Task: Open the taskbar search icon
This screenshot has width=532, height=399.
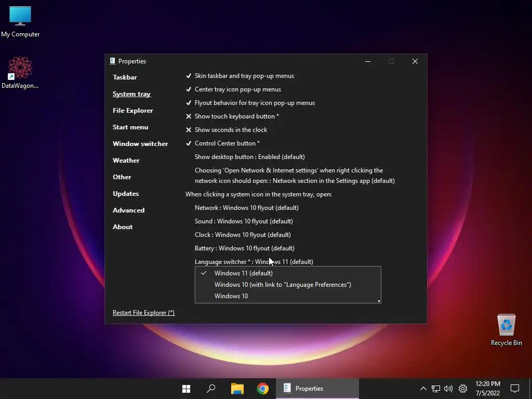Action: click(211, 389)
